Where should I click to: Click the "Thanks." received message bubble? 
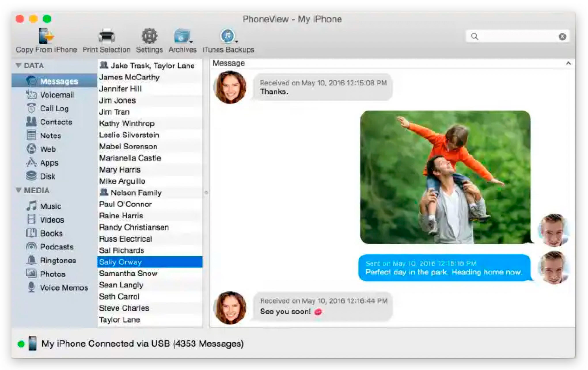[323, 87]
